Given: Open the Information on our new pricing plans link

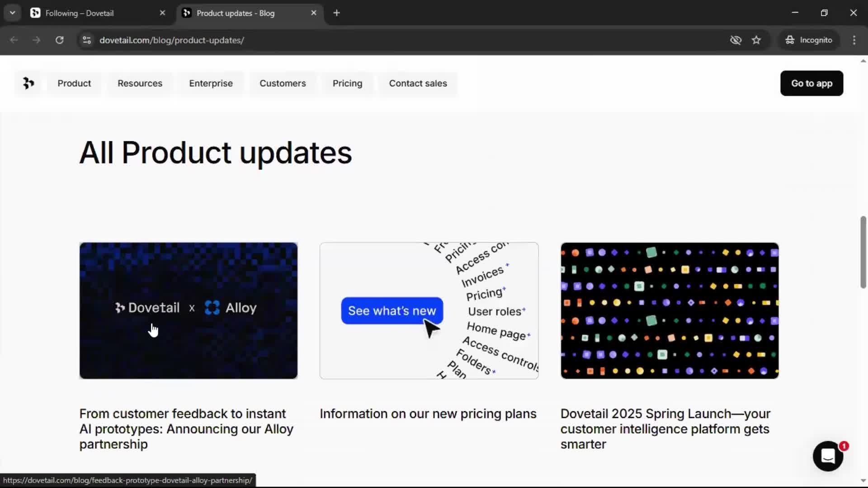Looking at the screenshot, I should [x=428, y=414].
